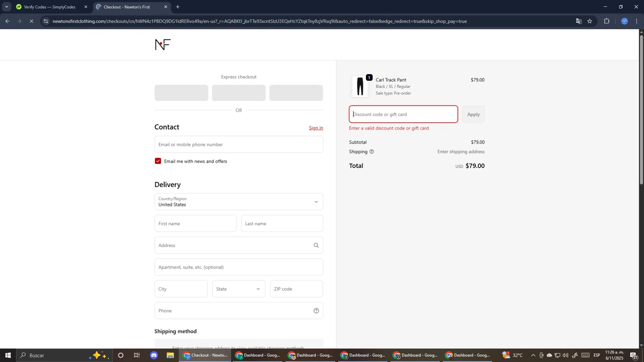The width and height of the screenshot is (644, 362).
Task: Open translate page icon in address bar
Action: point(579,21)
